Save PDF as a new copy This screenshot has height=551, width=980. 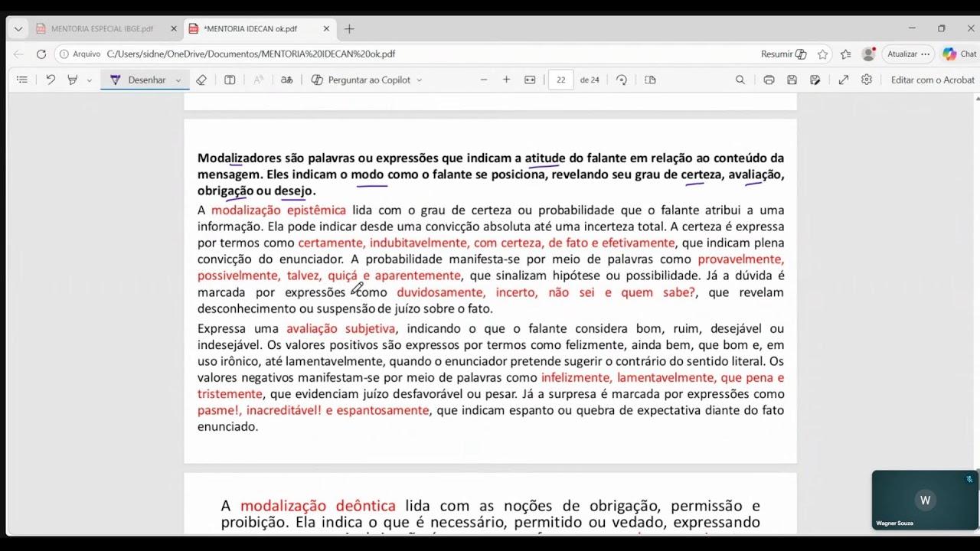coord(815,80)
